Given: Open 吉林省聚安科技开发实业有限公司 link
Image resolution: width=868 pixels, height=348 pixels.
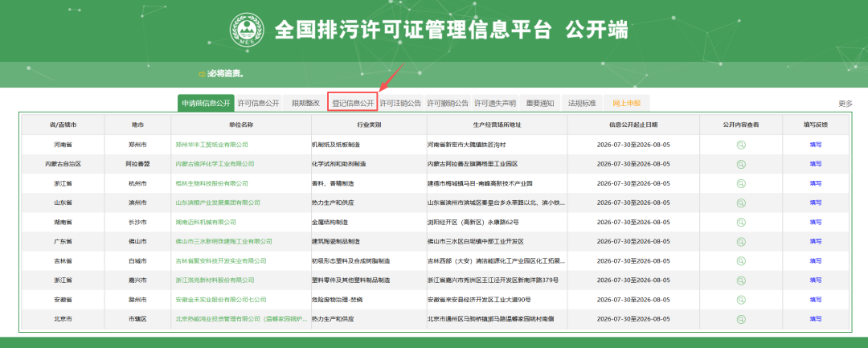Looking at the screenshot, I should coord(221,261).
